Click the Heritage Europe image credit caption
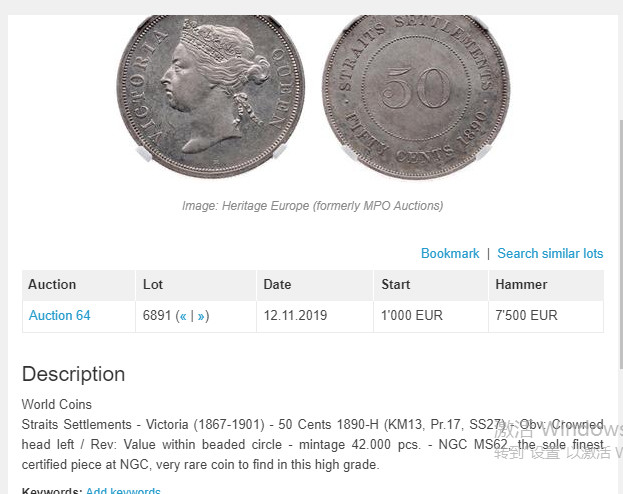The height and width of the screenshot is (494, 623). coord(313,206)
